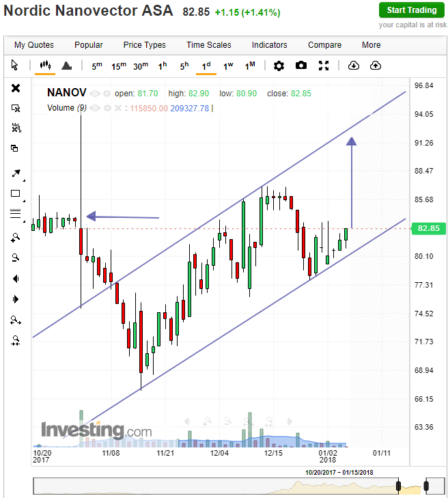Select the cursor pointer tool

[x=14, y=65]
